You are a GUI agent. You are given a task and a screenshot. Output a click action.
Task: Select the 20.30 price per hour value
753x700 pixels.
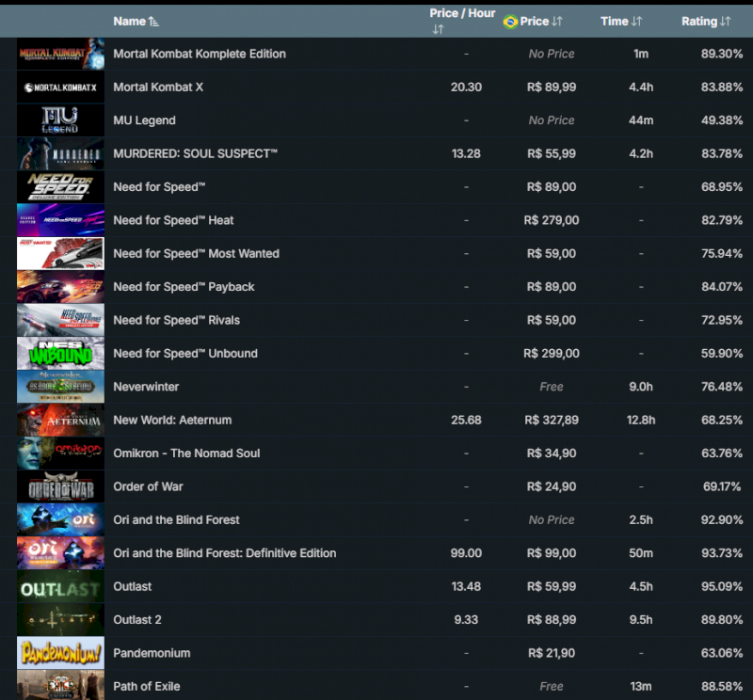click(466, 87)
